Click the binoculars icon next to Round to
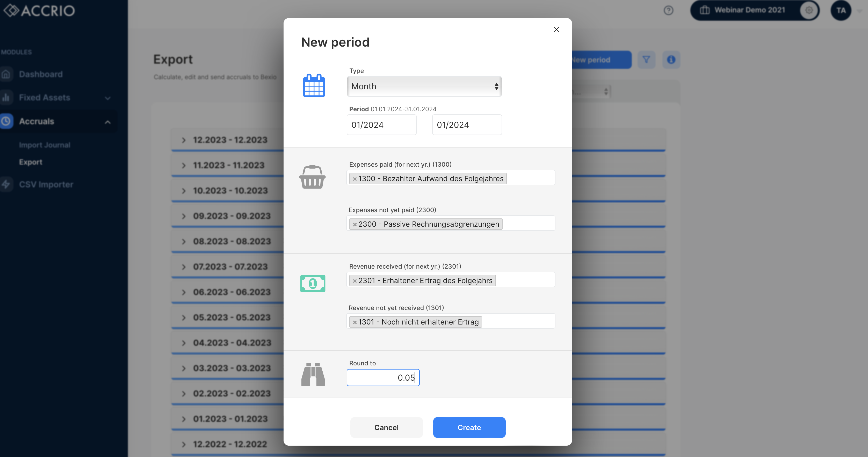This screenshot has width=868, height=457. (313, 374)
